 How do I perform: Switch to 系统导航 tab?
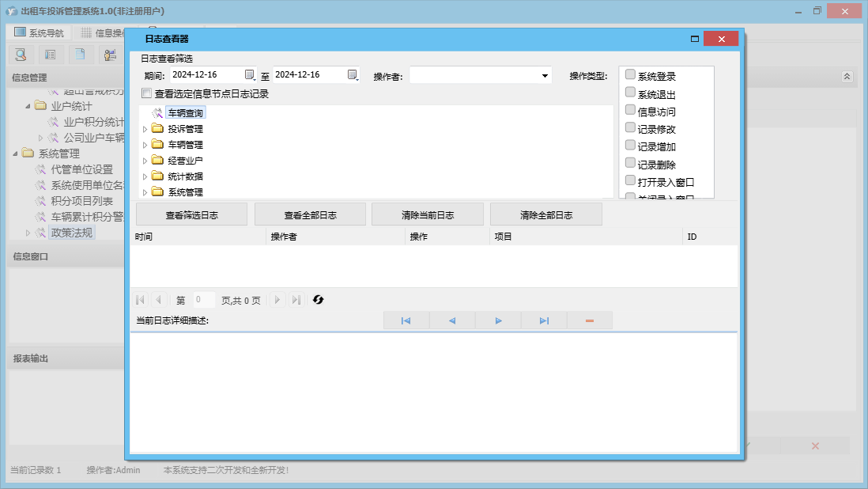point(39,32)
